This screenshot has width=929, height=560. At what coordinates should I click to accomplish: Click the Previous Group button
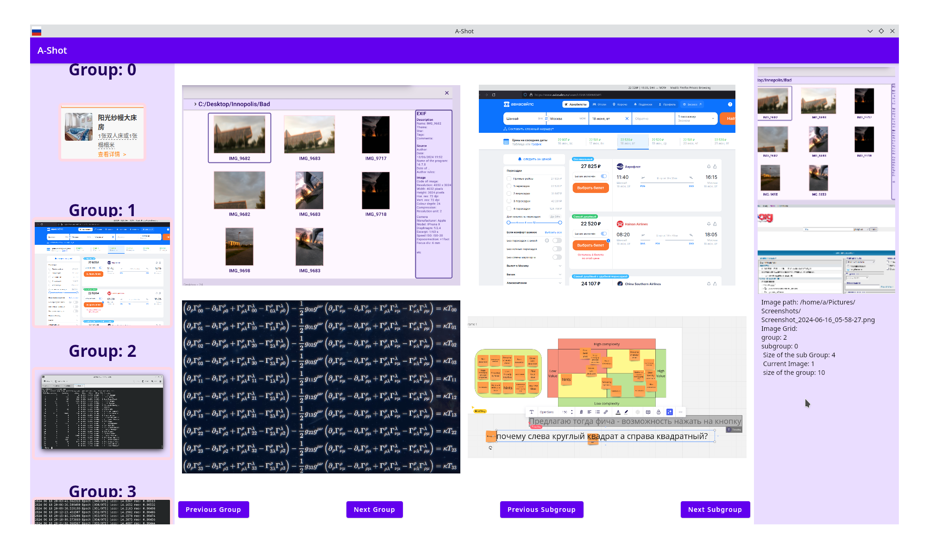(213, 510)
